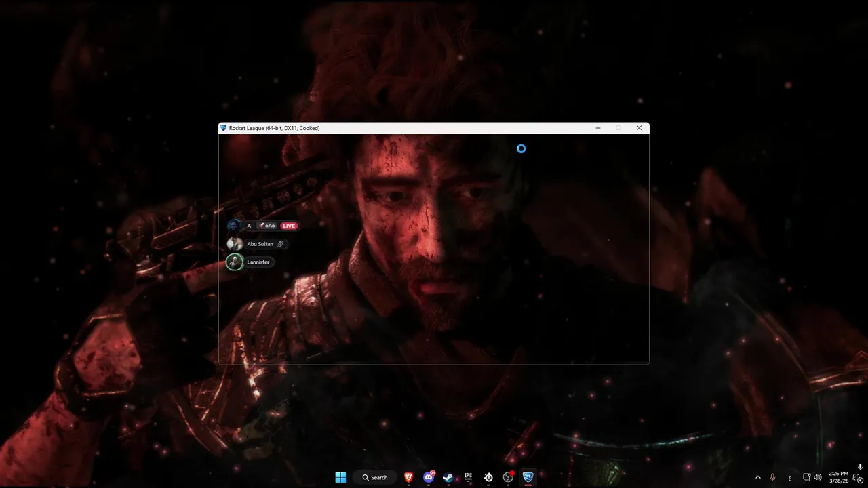Open Steam from the taskbar
Image resolution: width=868 pixels, height=488 pixels.
click(x=448, y=477)
